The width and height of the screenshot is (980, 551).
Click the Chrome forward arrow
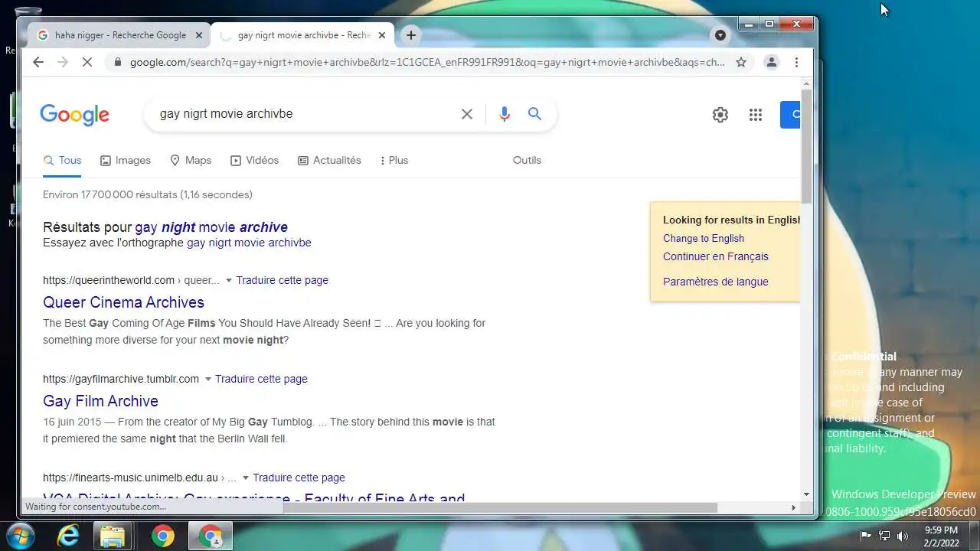click(63, 62)
